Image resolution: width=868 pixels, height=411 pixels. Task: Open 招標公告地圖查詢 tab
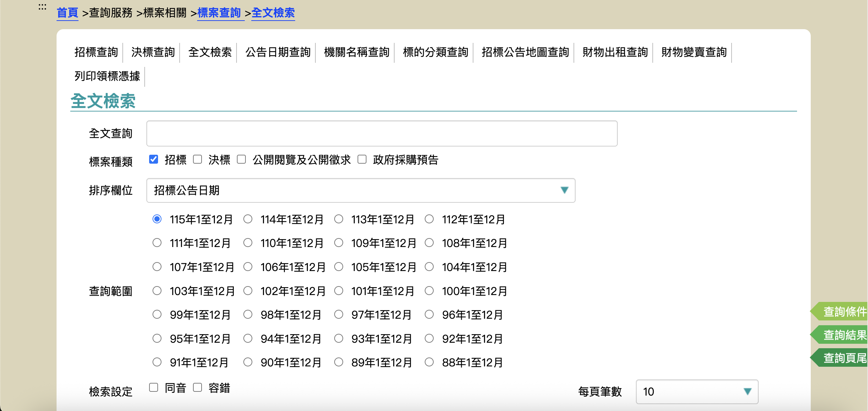526,52
